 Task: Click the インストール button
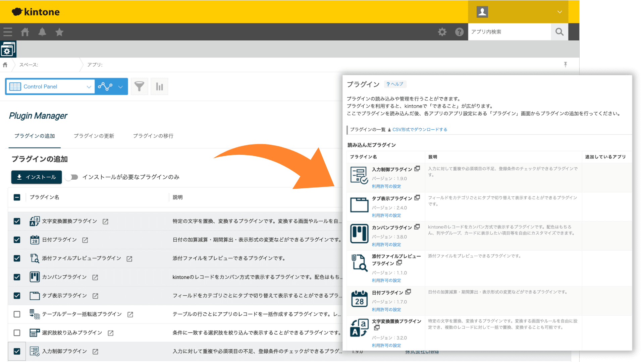click(x=37, y=177)
